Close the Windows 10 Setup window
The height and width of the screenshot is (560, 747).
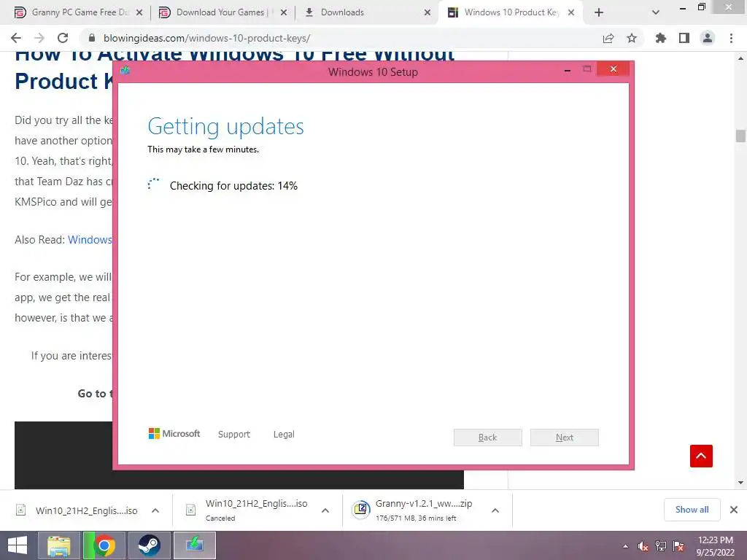click(x=613, y=69)
